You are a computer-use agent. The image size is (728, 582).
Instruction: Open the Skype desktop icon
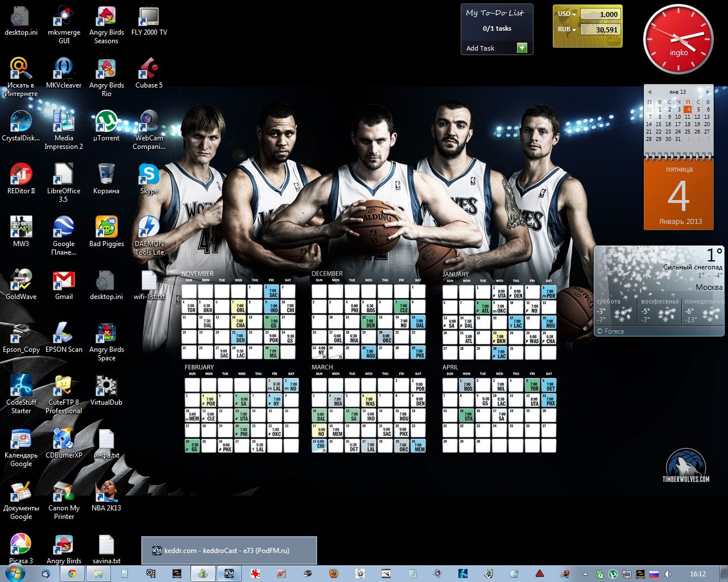[x=149, y=176]
